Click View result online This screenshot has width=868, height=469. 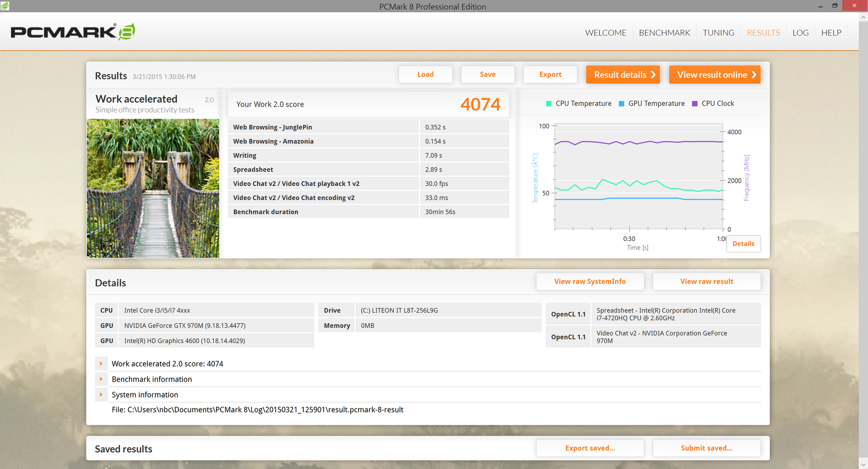coord(715,75)
